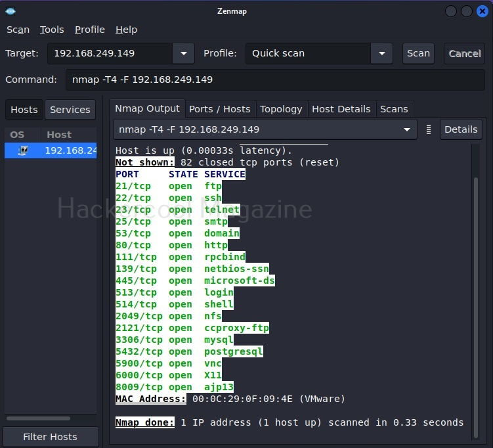Close the Zenmap window
The image size is (493, 448).
click(x=482, y=11)
